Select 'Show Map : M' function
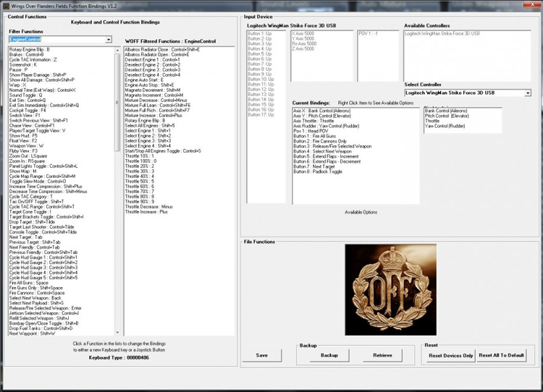 [x=23, y=171]
